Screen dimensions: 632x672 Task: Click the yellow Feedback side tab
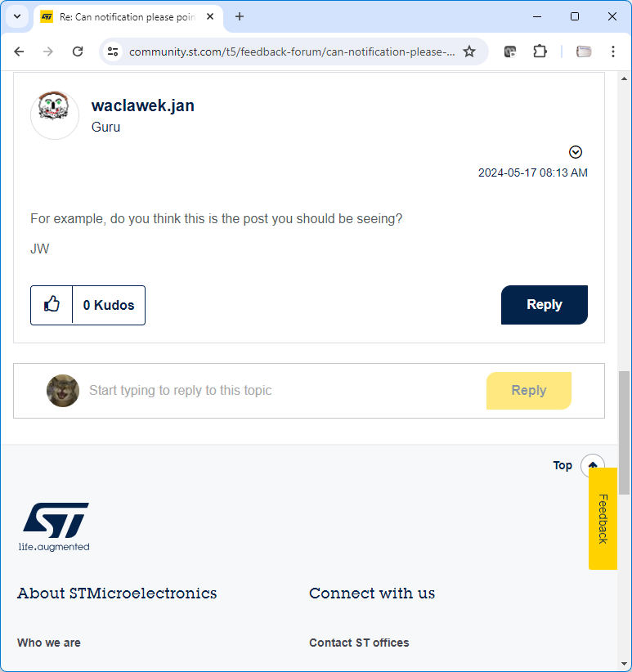tap(603, 518)
